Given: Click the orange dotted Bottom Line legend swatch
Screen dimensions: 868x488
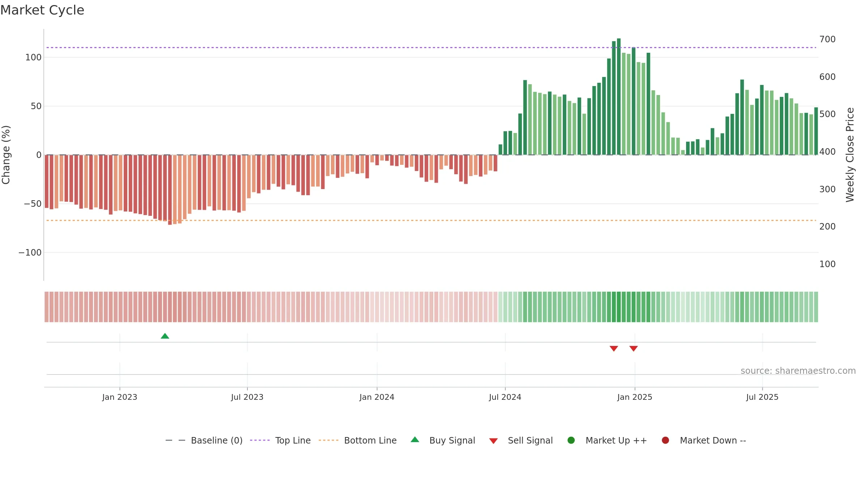Looking at the screenshot, I should coord(328,440).
